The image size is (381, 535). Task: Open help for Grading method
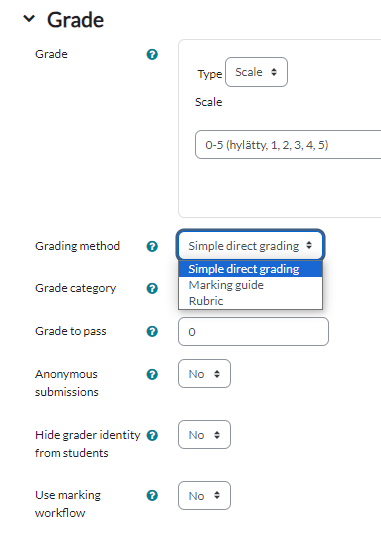point(152,246)
